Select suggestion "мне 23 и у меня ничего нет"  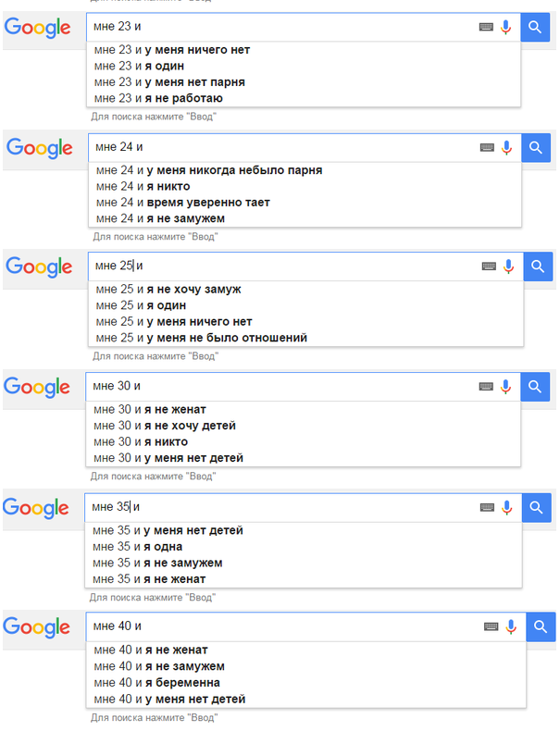172,50
